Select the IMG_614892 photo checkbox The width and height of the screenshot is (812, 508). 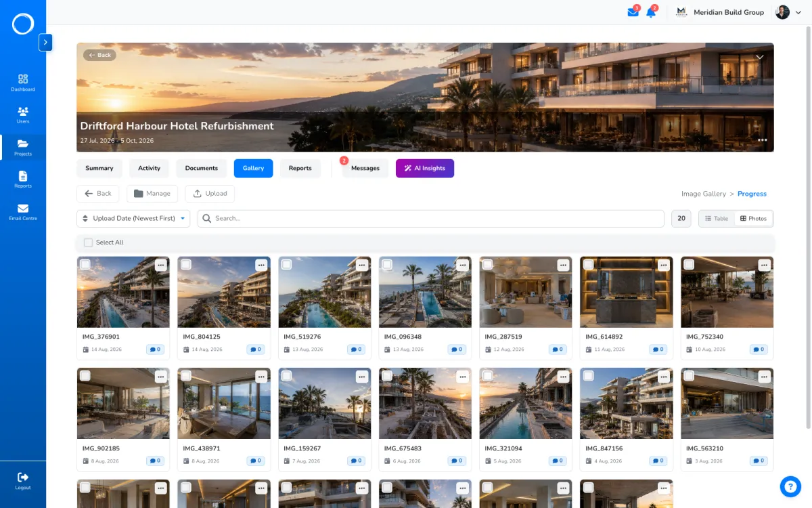[588, 264]
